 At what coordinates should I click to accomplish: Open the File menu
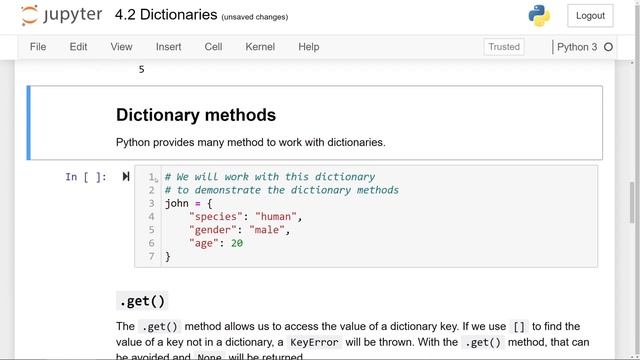pyautogui.click(x=38, y=47)
